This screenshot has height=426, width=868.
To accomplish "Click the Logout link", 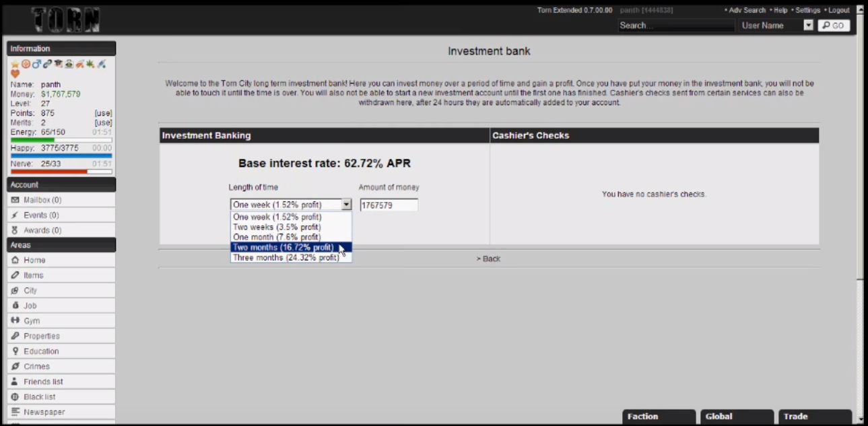I will 838,10.
